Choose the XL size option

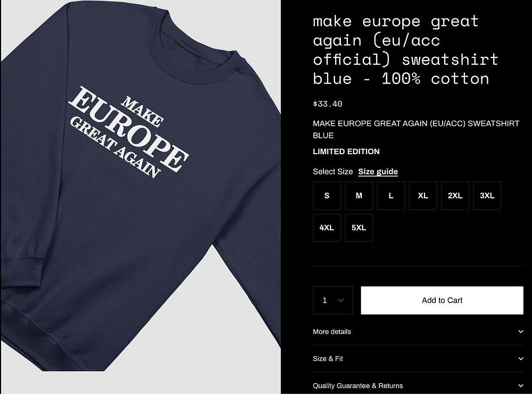tap(423, 196)
